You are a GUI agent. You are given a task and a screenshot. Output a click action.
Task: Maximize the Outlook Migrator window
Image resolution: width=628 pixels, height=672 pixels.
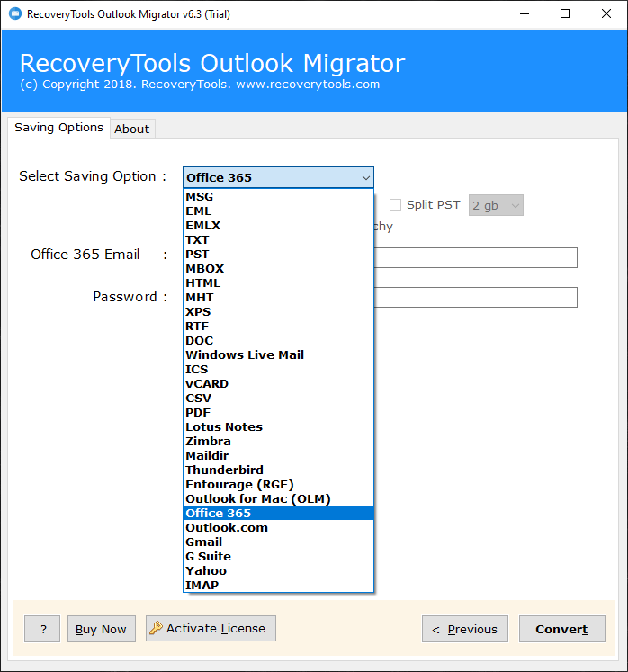[565, 13]
